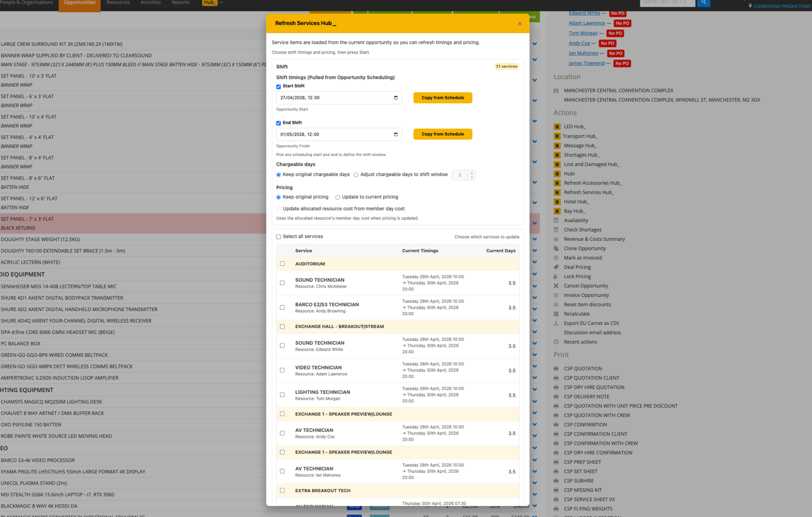Switch to the Opportunities menu tab

pyautogui.click(x=79, y=3)
